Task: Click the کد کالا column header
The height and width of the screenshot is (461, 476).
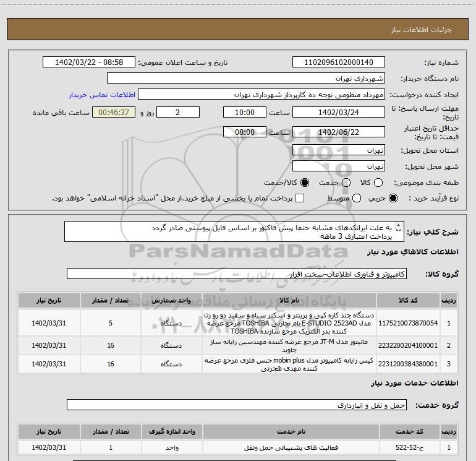Action: coord(408,300)
